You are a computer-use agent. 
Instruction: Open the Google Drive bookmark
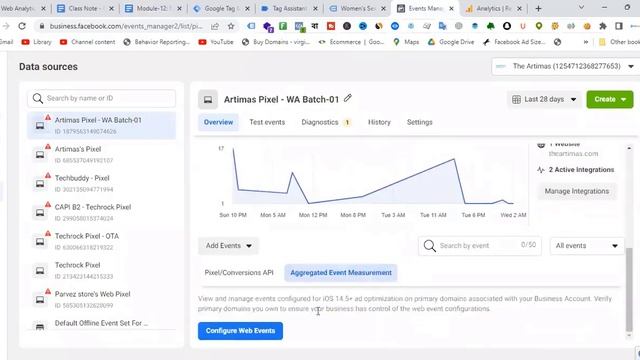(451, 42)
